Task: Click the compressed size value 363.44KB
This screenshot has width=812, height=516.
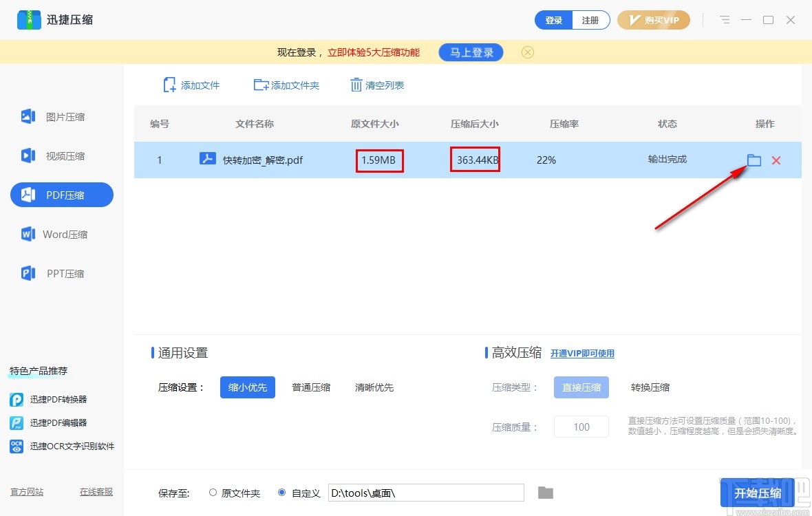Action: point(477,160)
